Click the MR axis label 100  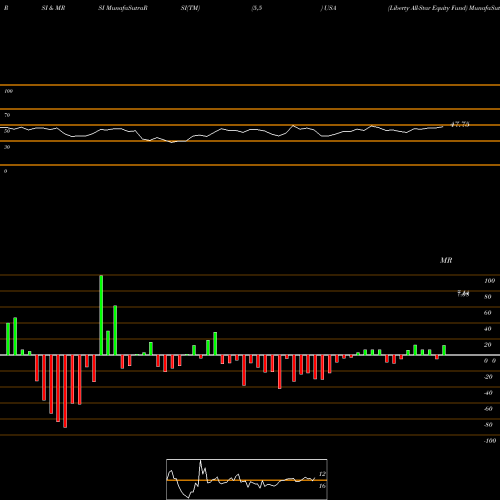click(x=489, y=281)
